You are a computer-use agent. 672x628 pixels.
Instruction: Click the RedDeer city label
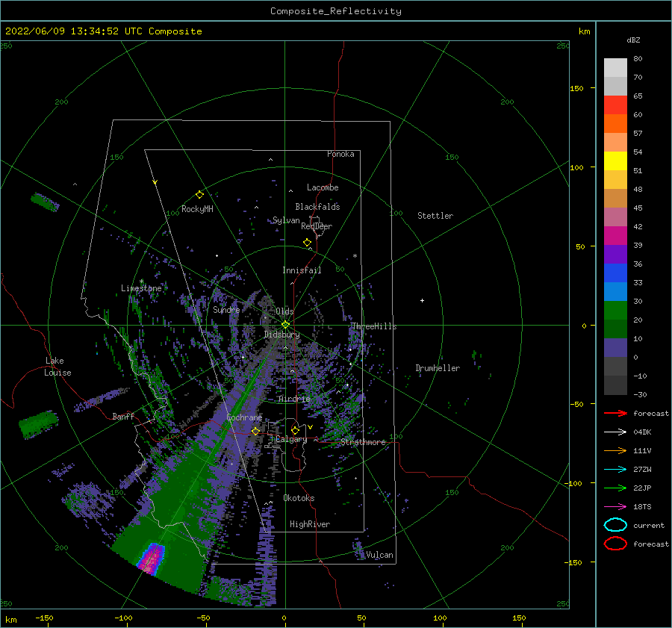point(317,226)
